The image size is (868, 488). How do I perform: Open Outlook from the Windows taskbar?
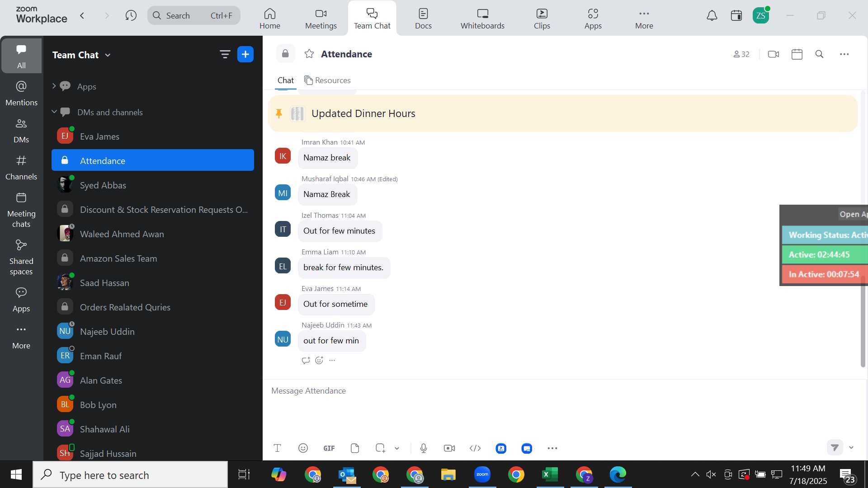[347, 474]
